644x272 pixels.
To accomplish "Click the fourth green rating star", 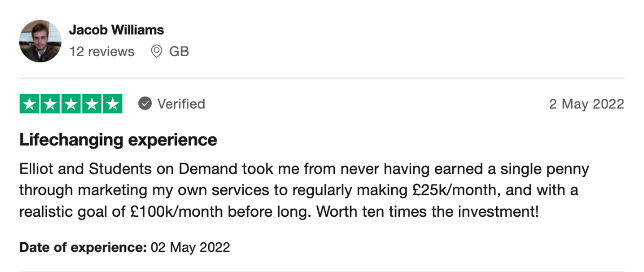I will tap(92, 104).
